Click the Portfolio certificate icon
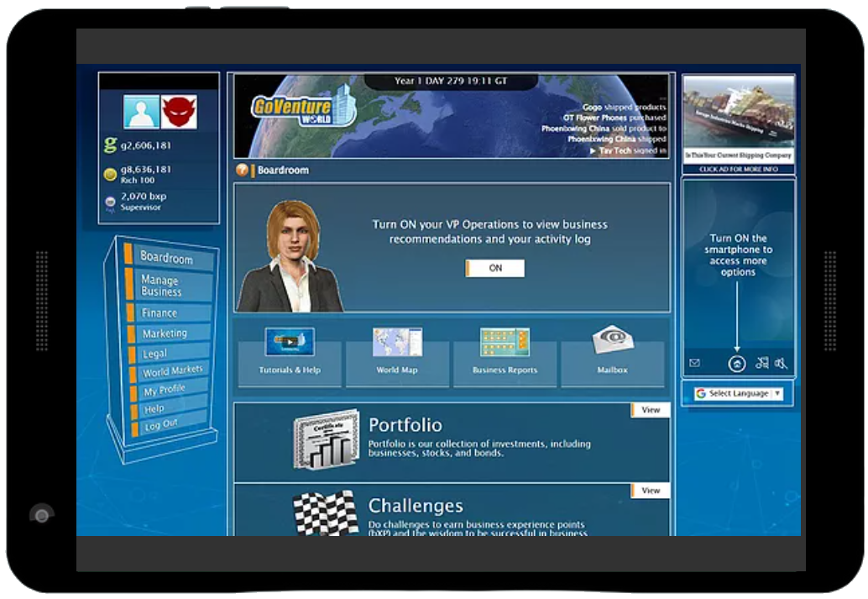868x599 pixels. pyautogui.click(x=326, y=439)
